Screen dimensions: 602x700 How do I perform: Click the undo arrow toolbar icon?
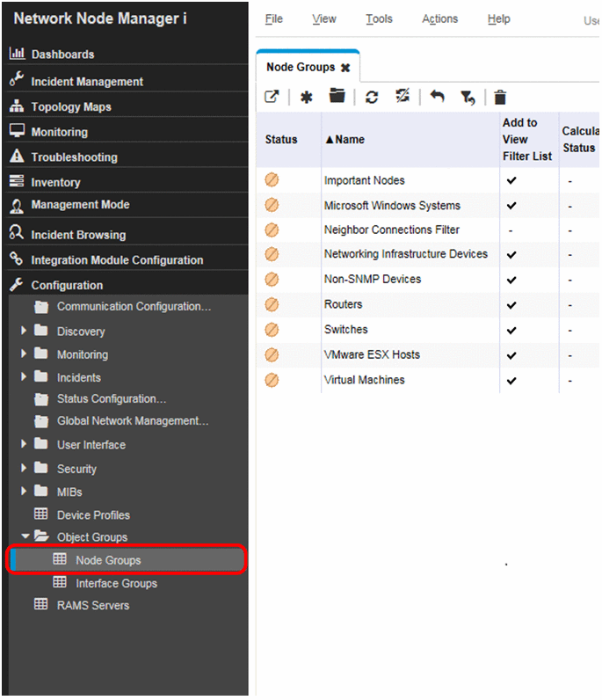pos(437,97)
